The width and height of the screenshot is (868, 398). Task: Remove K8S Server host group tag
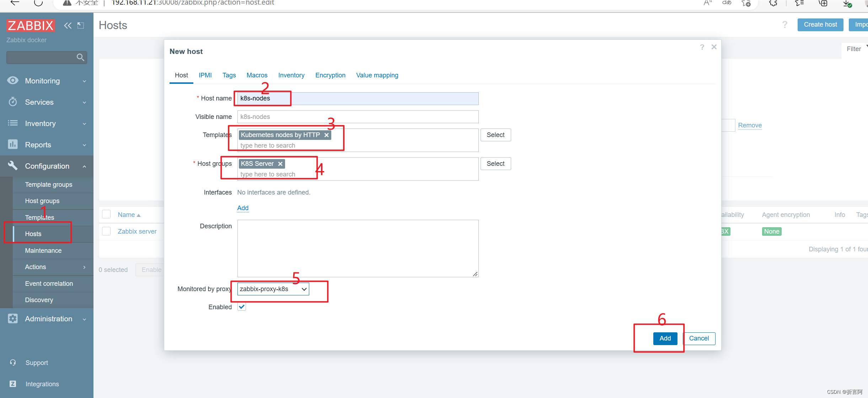[x=280, y=164]
